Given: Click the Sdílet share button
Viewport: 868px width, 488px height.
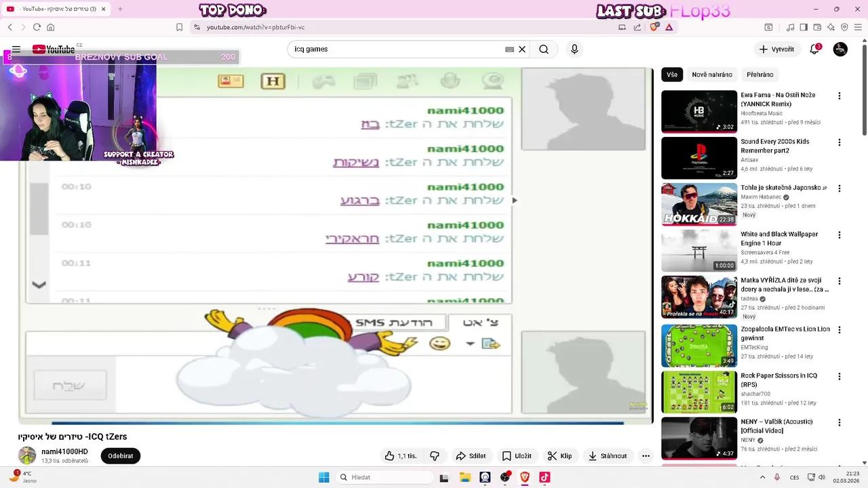Looking at the screenshot, I should (471, 456).
